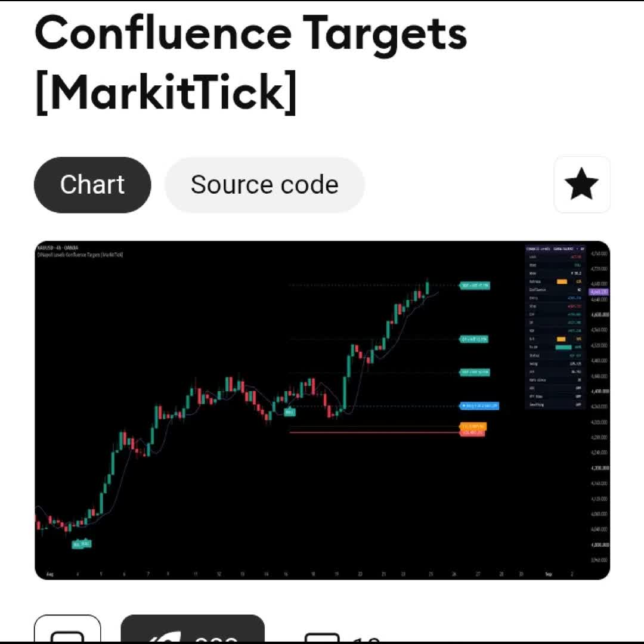This screenshot has width=644, height=644.
Task: Open the comments icon near bottom
Action: tap(322, 638)
